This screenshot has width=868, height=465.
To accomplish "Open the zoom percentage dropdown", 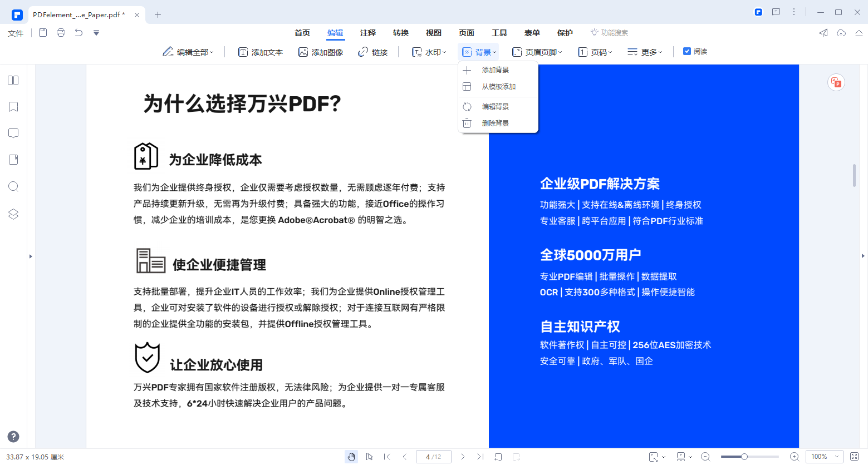I will tap(824, 457).
